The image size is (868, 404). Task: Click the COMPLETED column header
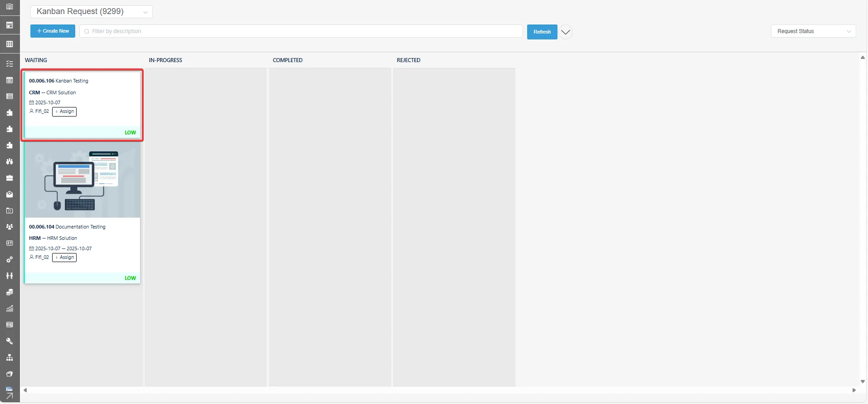(x=288, y=60)
